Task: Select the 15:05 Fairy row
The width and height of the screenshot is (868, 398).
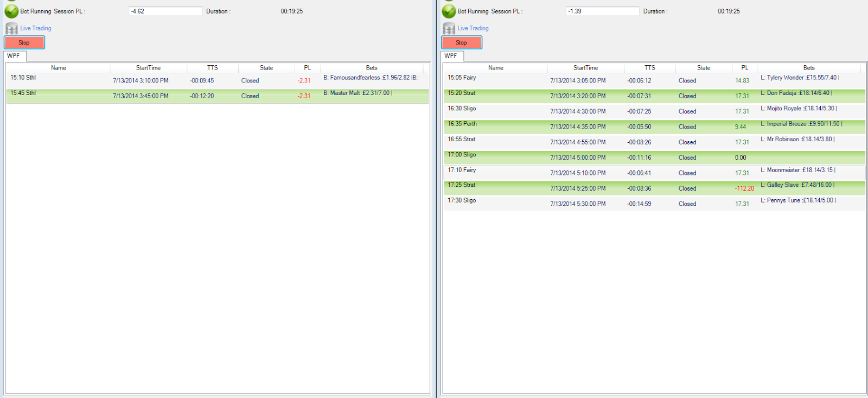Action: (x=655, y=80)
